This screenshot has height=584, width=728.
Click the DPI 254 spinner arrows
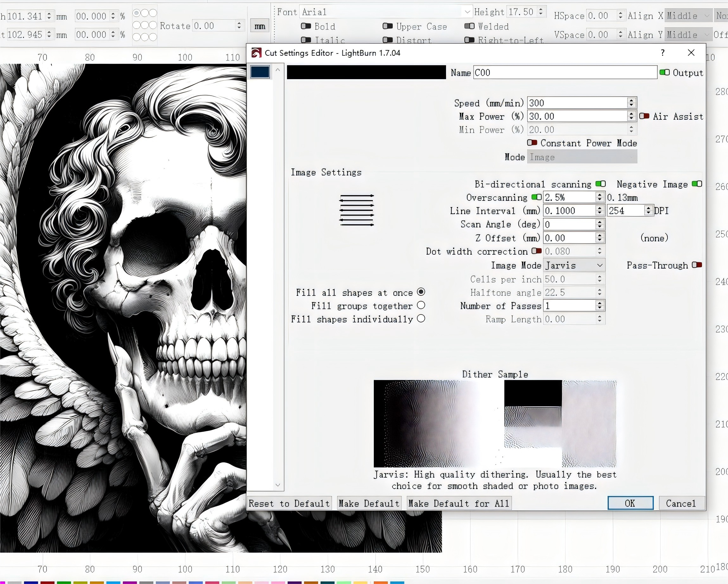(648, 211)
